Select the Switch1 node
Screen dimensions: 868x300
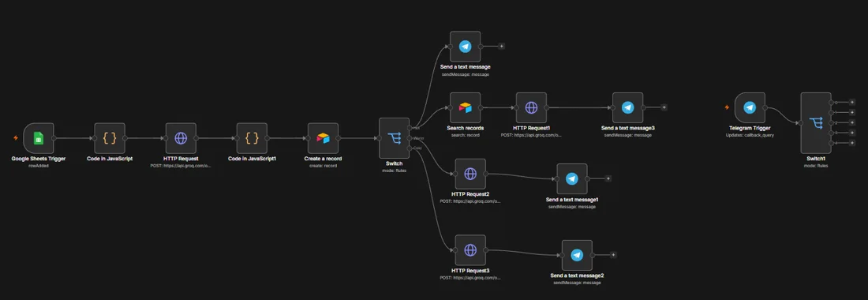(x=816, y=123)
